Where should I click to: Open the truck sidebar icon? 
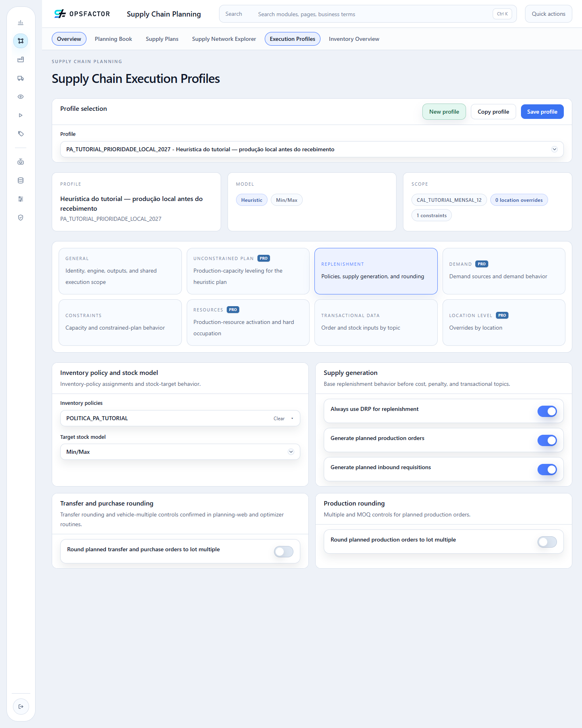click(21, 78)
